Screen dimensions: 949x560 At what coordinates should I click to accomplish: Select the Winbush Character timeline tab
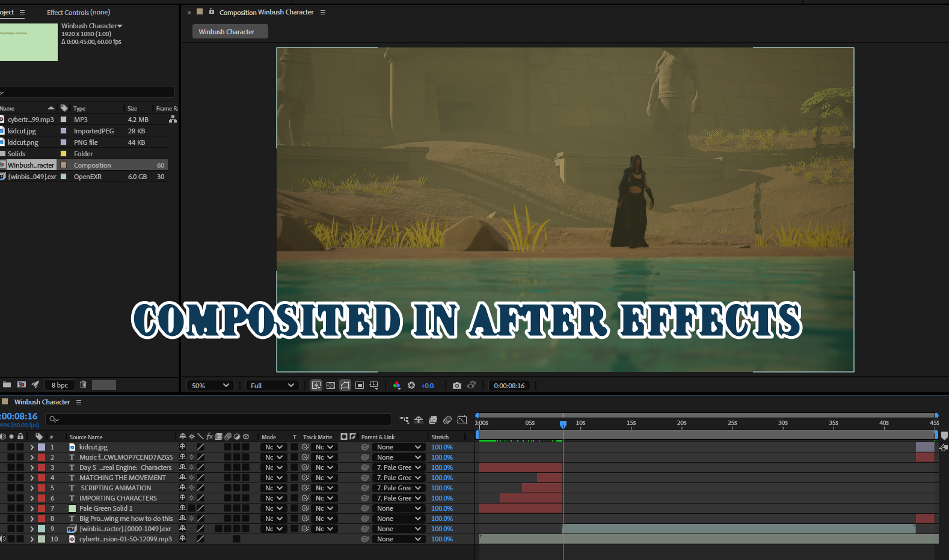(42, 402)
